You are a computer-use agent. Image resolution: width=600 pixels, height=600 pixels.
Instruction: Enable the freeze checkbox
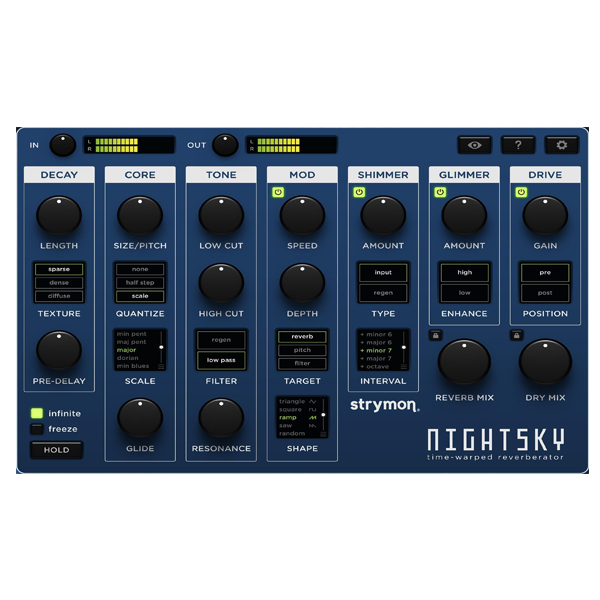coord(37,429)
